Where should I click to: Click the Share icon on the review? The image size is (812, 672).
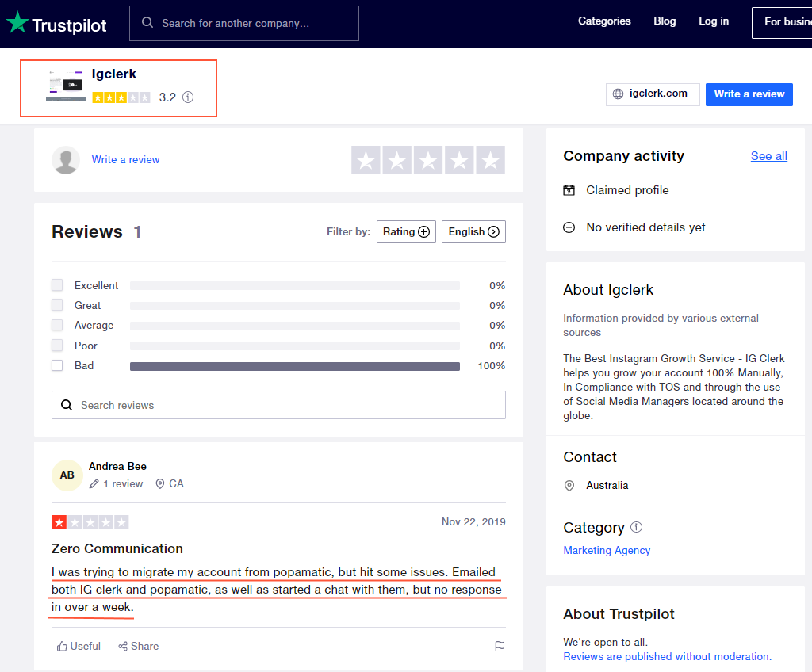pyautogui.click(x=123, y=646)
